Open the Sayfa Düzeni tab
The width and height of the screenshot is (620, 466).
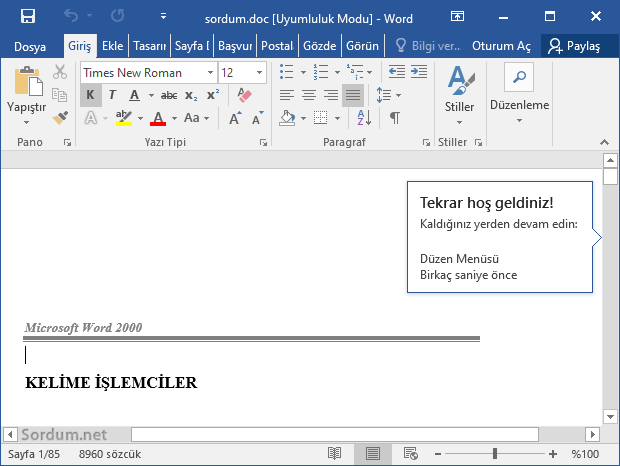click(192, 46)
